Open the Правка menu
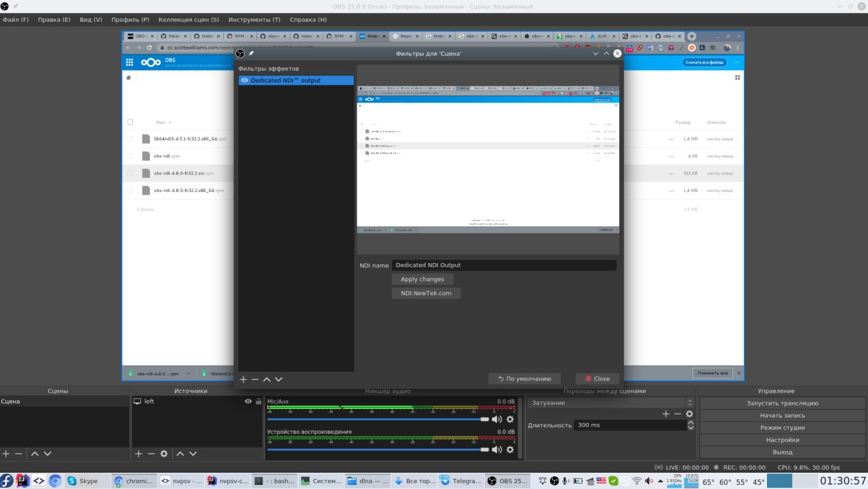The height and width of the screenshot is (489, 868). [54, 20]
